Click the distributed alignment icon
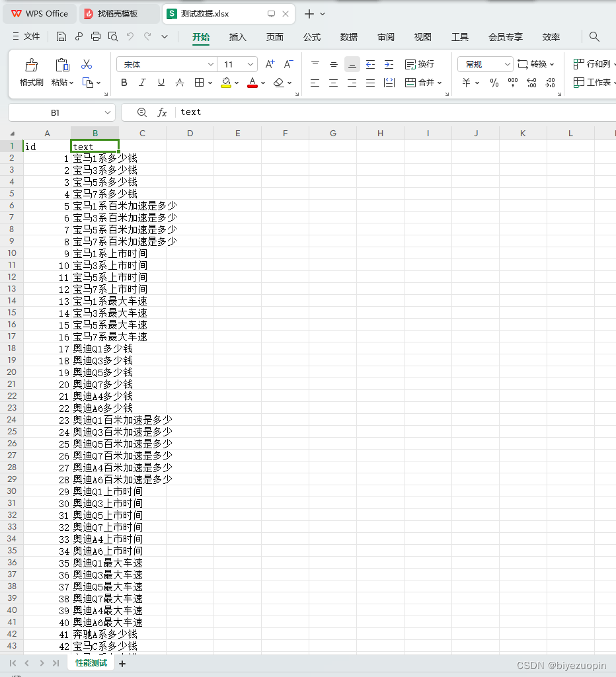Viewport: 616px width, 677px height. [389, 83]
